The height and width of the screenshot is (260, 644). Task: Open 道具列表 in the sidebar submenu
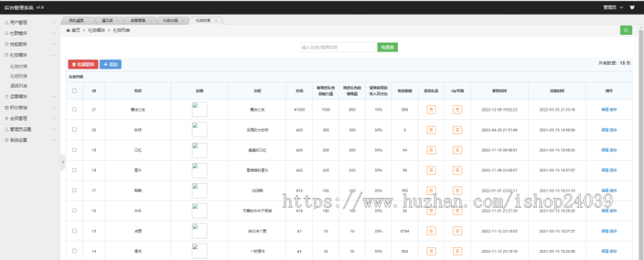tap(19, 86)
